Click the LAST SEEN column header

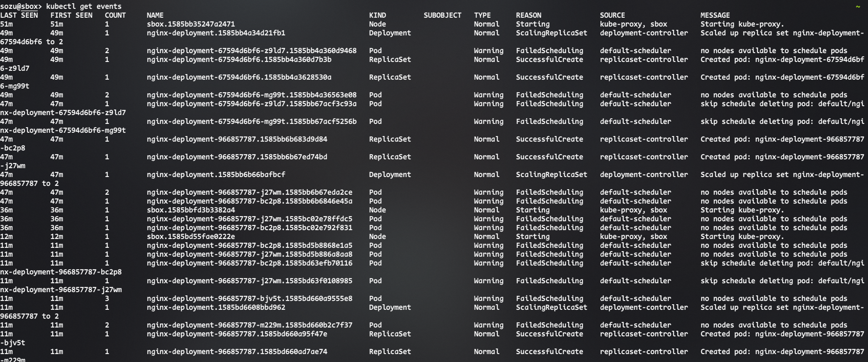click(x=19, y=15)
